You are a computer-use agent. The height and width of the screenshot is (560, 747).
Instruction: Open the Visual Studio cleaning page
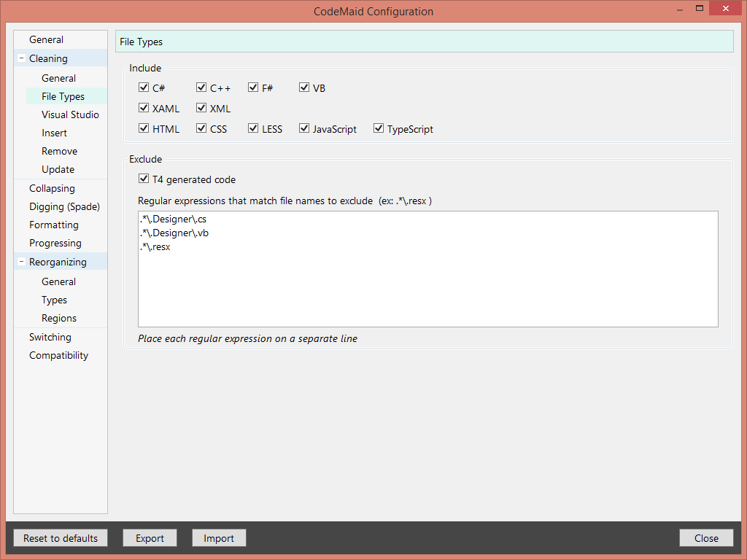point(70,114)
